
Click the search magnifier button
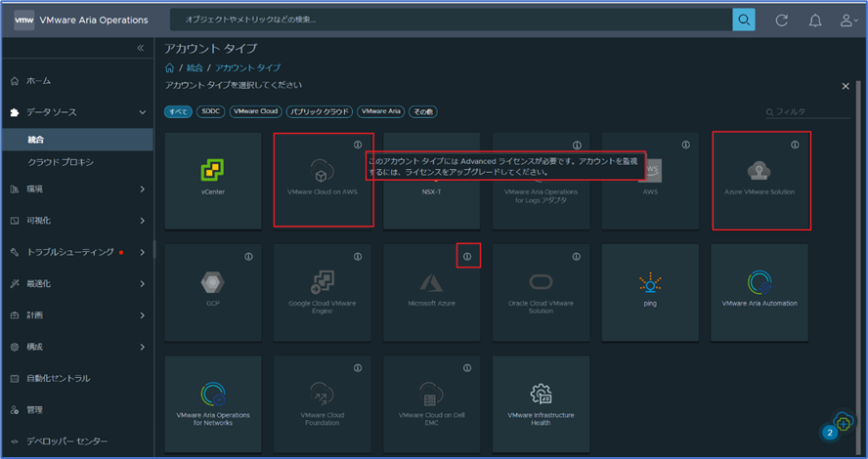[x=744, y=20]
